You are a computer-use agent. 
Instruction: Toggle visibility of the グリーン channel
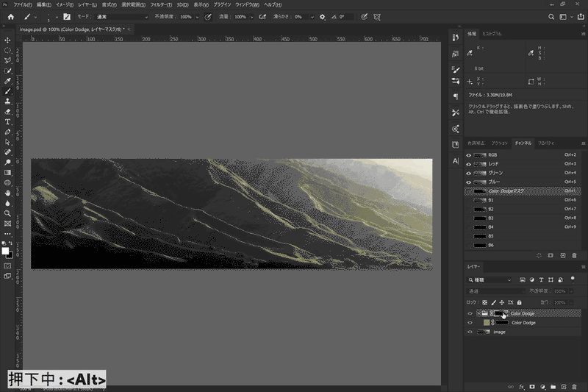[x=468, y=173]
